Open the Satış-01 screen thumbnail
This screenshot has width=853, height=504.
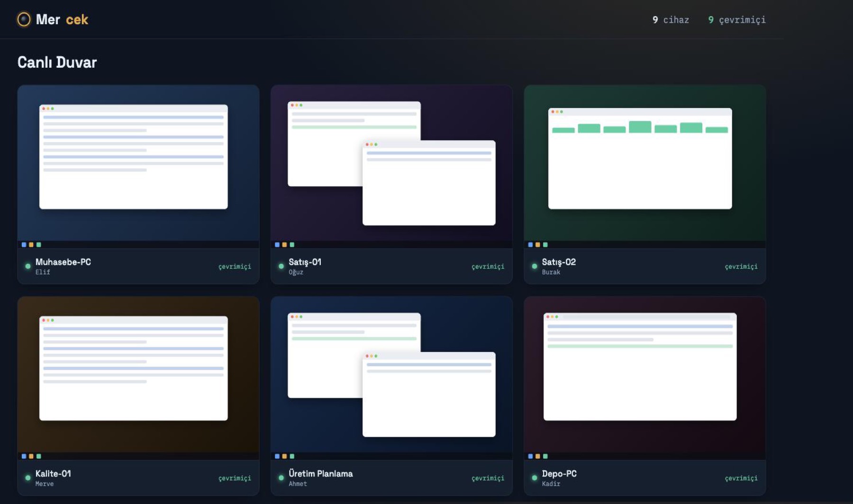[391, 167]
